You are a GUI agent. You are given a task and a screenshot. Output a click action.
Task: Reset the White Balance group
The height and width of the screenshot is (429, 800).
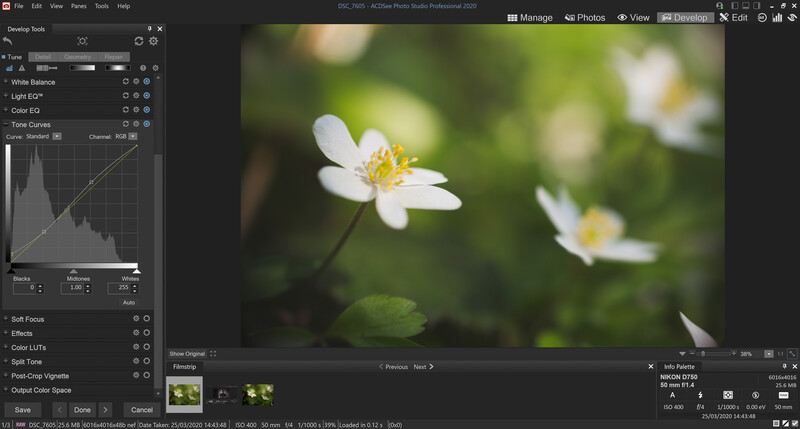pos(126,81)
